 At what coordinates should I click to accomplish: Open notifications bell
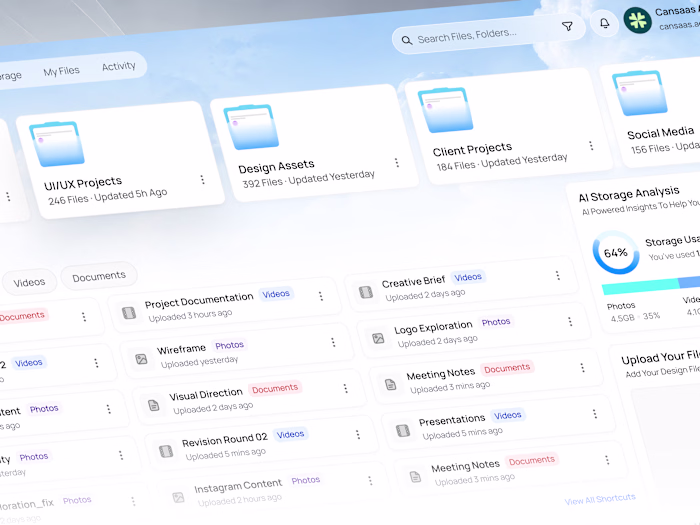coord(604,23)
